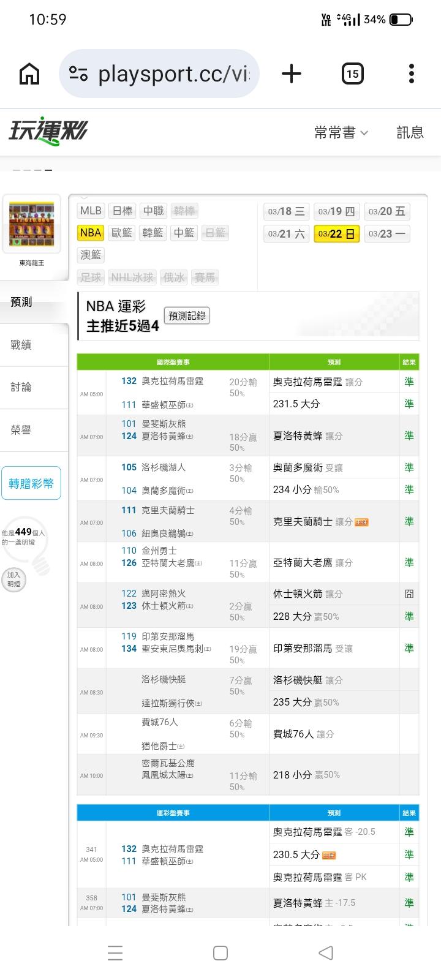Select the 俄冰 league tab
Viewport: 441px width, 980px height.
[x=173, y=277]
